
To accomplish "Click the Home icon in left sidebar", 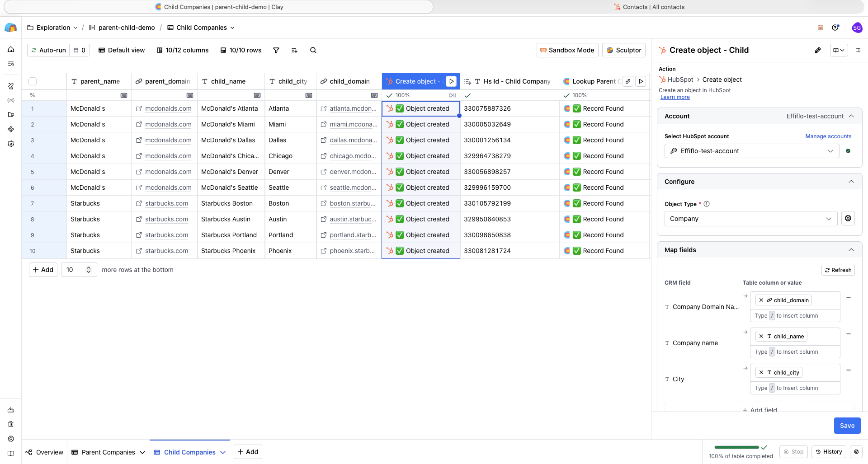I will (x=11, y=49).
